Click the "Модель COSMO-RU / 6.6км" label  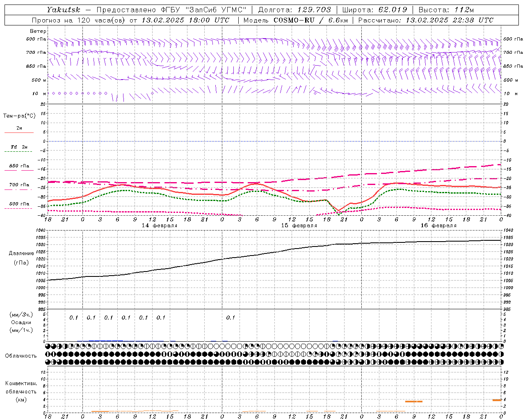(x=295, y=20)
